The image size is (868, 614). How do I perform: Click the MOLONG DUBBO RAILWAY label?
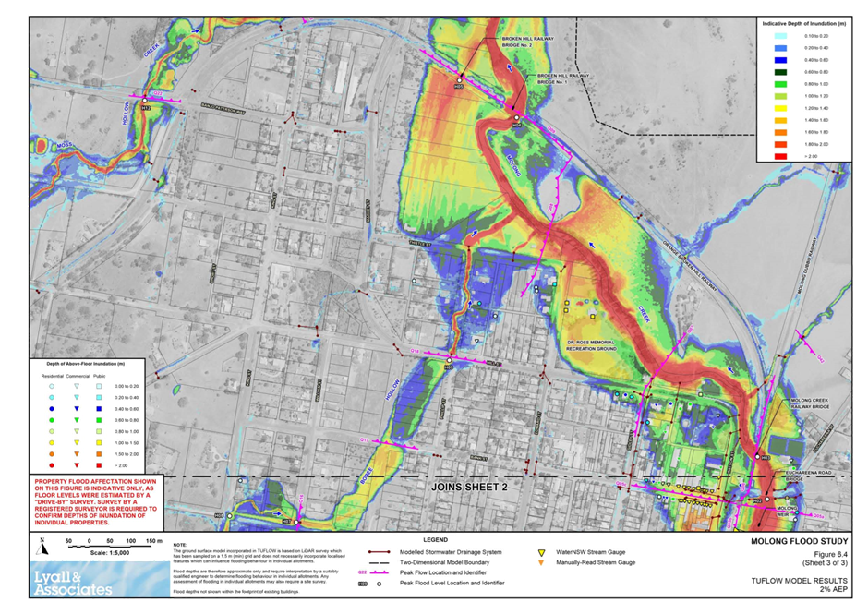(807, 265)
